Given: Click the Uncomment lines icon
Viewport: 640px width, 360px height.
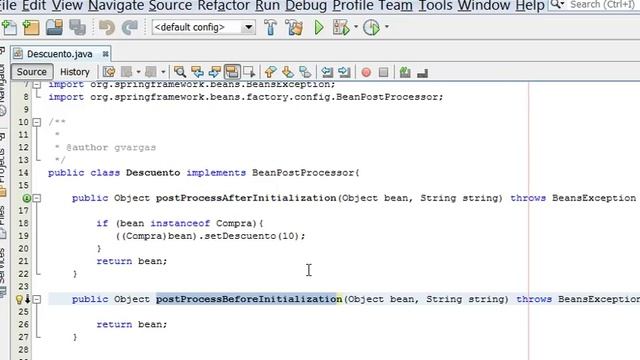Looking at the screenshot, I should pos(422,73).
